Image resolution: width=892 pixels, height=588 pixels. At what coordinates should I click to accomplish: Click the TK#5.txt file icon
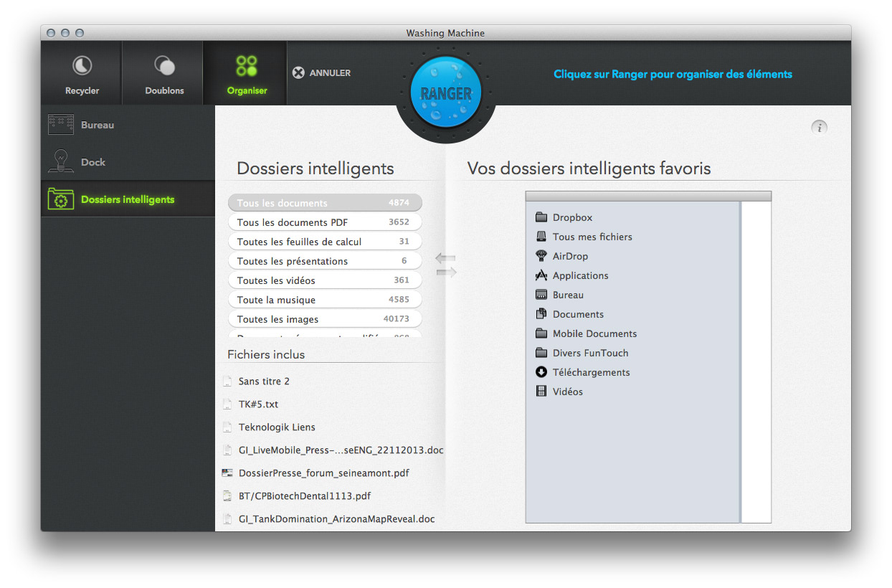(x=227, y=404)
